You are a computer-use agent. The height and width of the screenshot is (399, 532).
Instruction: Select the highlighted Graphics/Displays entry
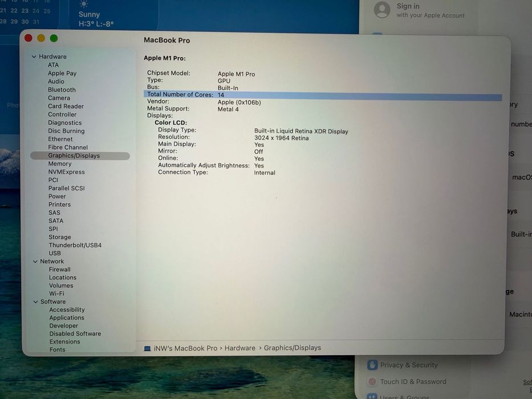point(80,156)
